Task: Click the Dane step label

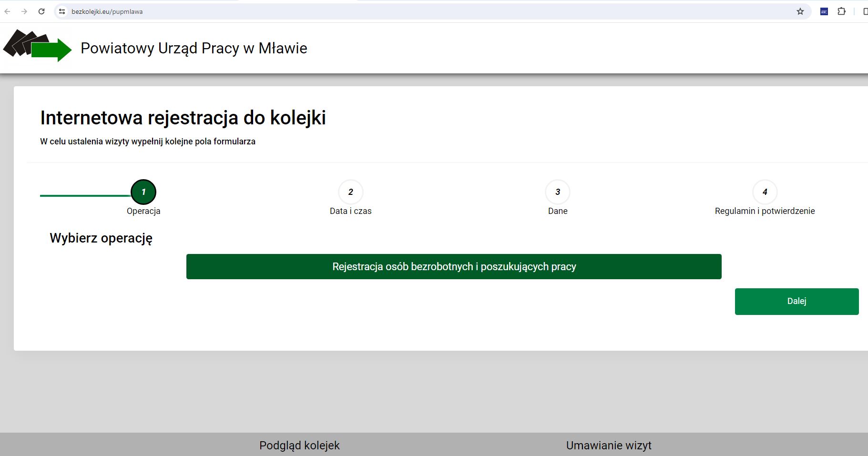Action: (x=558, y=211)
